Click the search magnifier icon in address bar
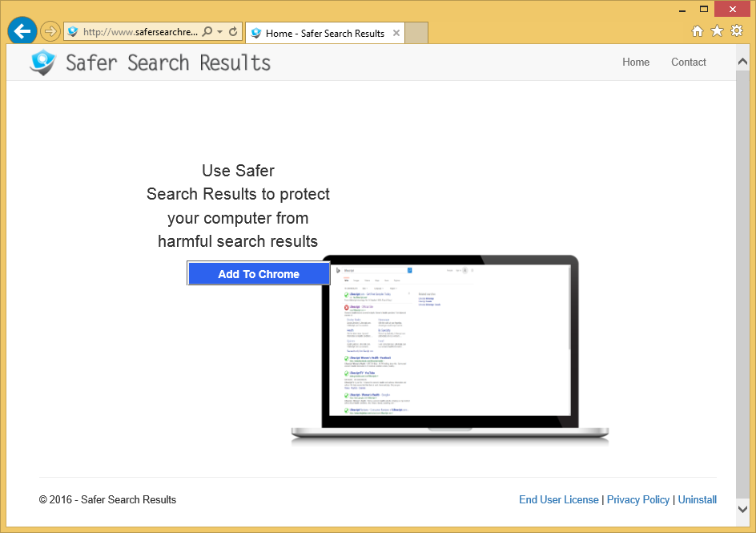The width and height of the screenshot is (756, 533). 207,32
